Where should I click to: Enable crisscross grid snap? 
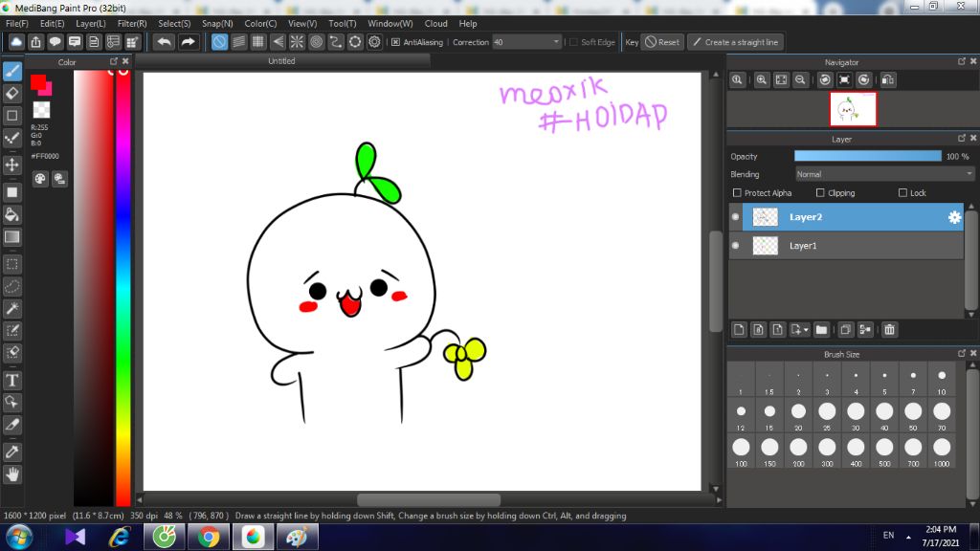pos(258,42)
